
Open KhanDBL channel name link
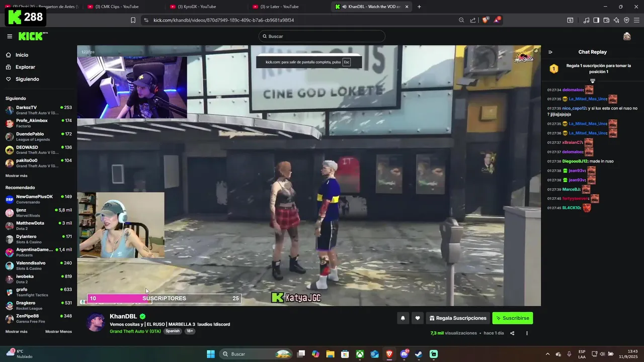[x=123, y=316]
